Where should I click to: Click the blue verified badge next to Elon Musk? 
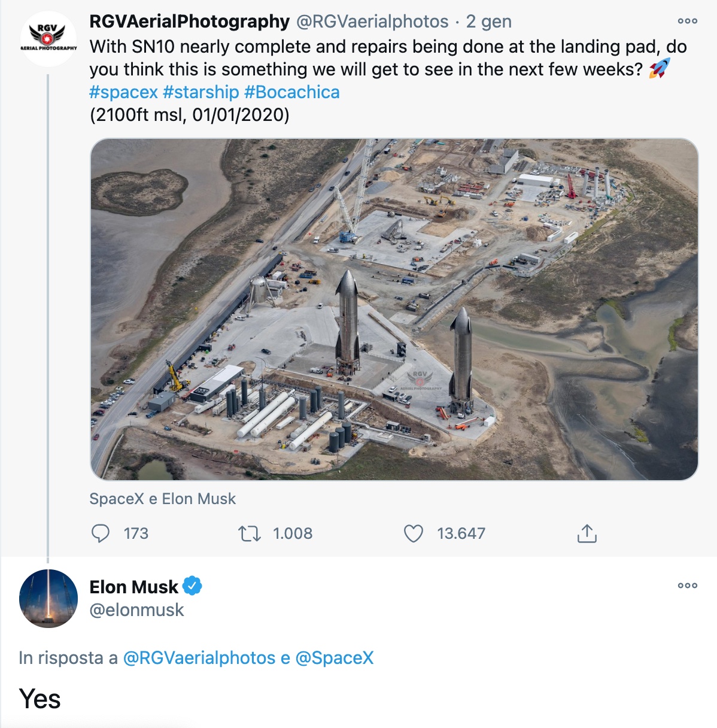pos(192,586)
